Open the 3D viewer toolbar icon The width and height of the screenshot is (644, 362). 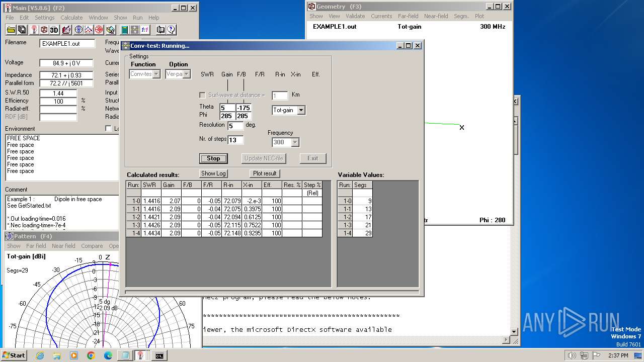[x=54, y=30]
